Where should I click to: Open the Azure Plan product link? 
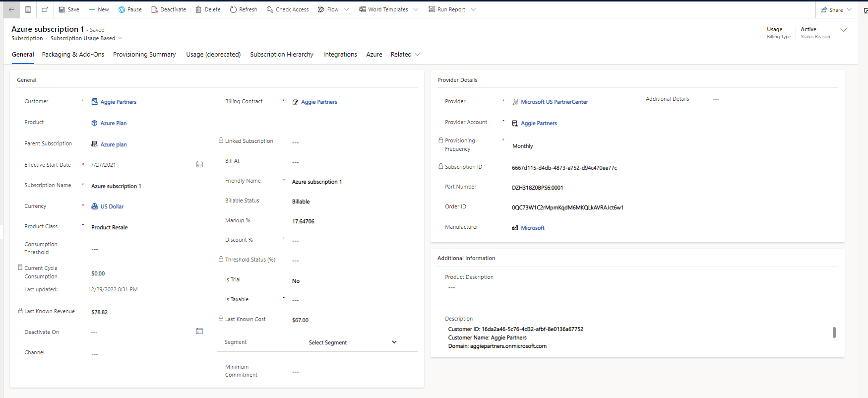[x=114, y=123]
